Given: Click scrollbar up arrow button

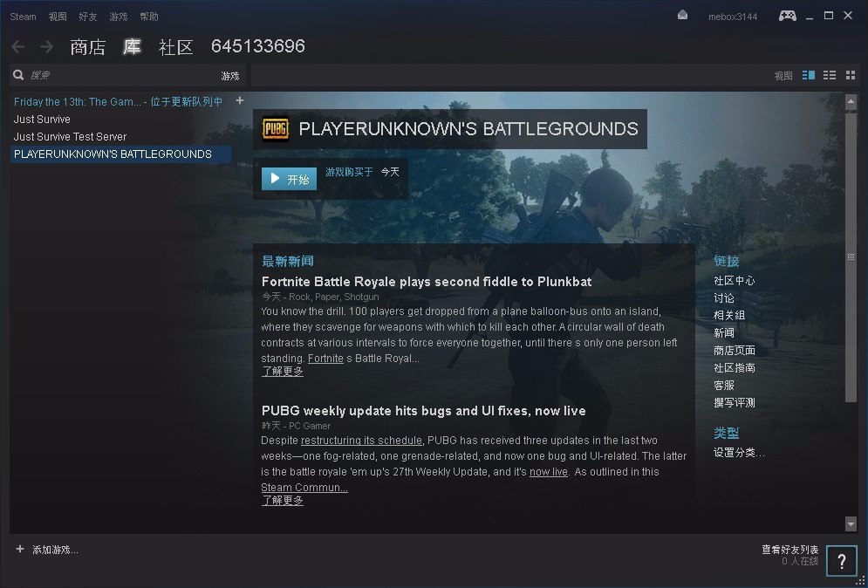Looking at the screenshot, I should point(851,101).
